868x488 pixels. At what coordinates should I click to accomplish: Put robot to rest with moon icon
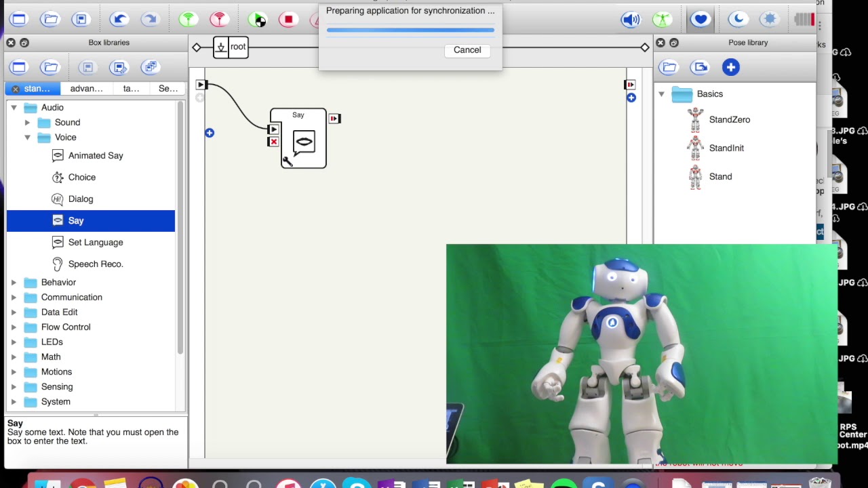pyautogui.click(x=738, y=19)
